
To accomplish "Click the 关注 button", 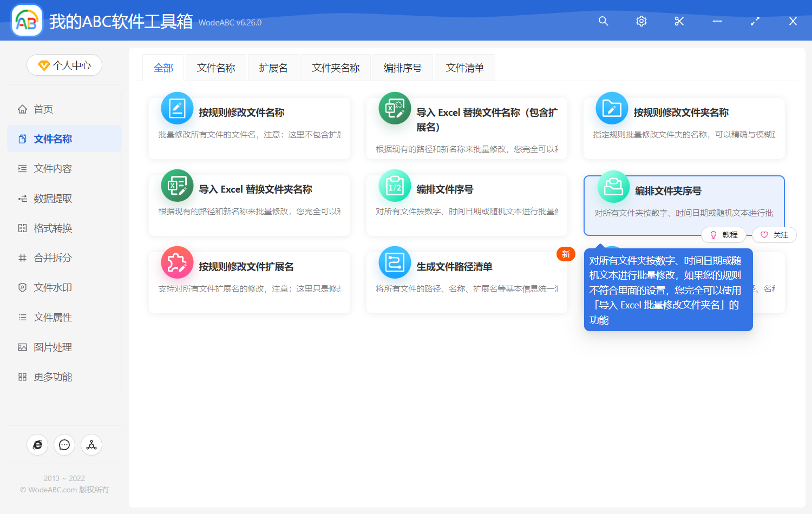I will tap(774, 235).
